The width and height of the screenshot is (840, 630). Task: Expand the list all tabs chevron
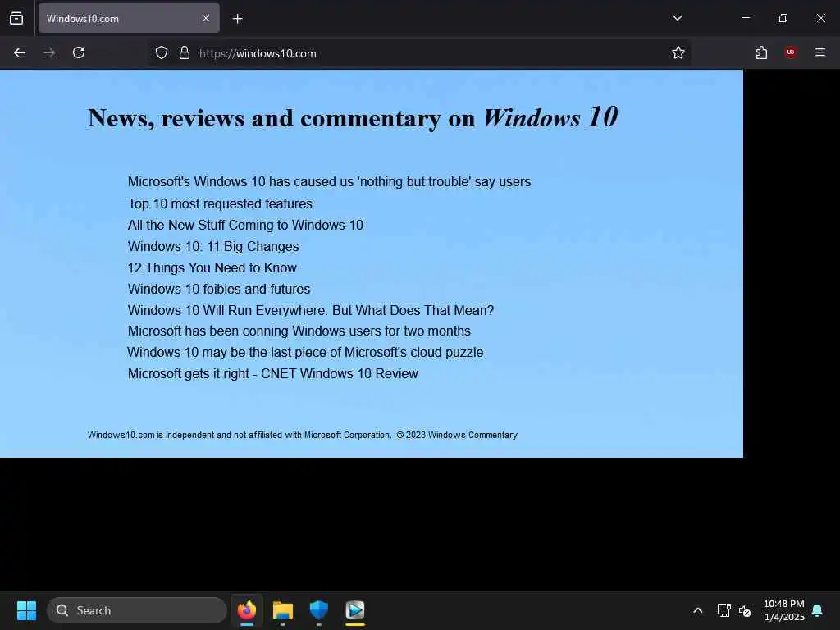click(x=677, y=18)
